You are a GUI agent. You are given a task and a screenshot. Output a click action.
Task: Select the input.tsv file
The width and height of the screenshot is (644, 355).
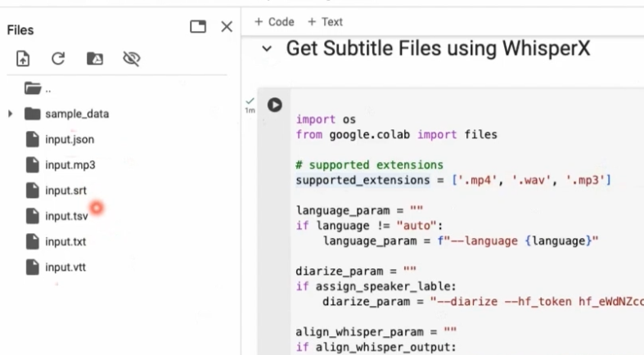(x=66, y=216)
